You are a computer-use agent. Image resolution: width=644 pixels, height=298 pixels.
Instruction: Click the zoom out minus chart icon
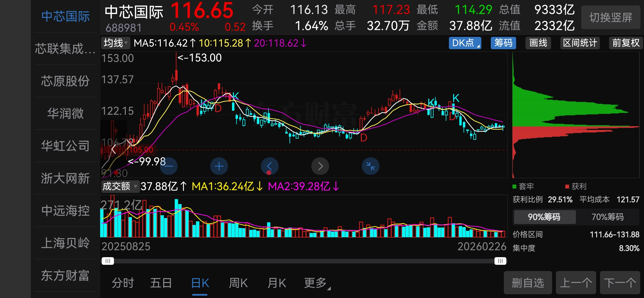click(169, 166)
